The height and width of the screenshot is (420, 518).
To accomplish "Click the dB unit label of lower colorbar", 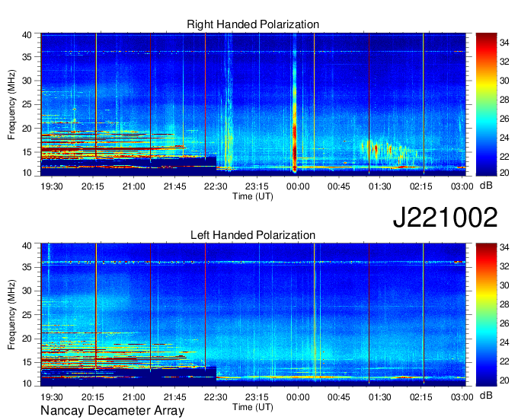I will click(486, 395).
